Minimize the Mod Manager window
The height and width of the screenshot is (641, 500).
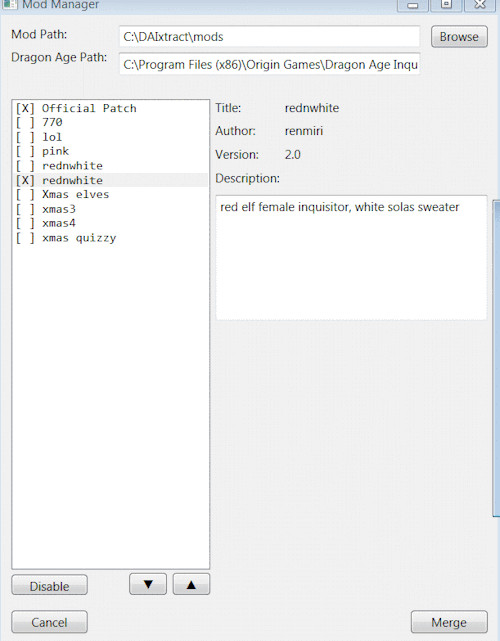413,5
